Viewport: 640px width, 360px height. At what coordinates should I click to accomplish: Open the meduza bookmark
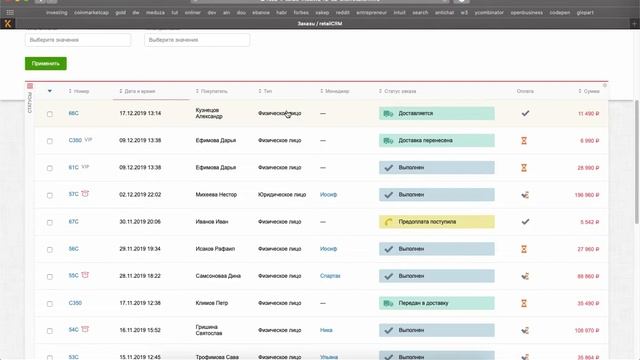tap(155, 13)
